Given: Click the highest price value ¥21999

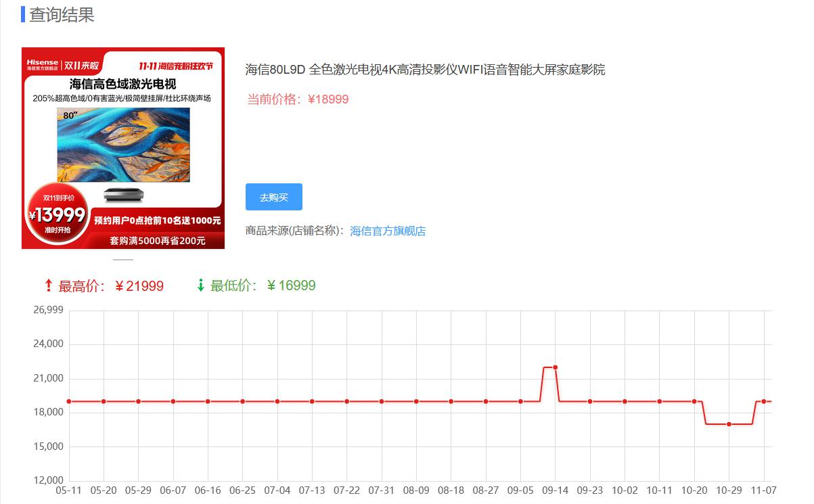Looking at the screenshot, I should [x=139, y=286].
